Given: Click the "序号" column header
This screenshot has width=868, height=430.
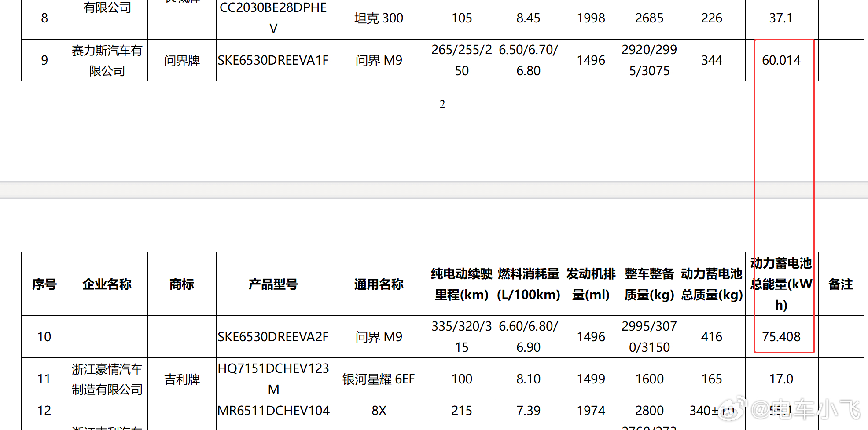Looking at the screenshot, I should (44, 284).
